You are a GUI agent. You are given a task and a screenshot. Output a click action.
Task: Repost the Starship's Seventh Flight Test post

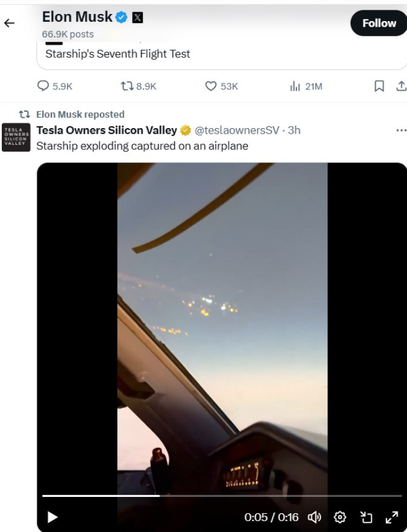(x=127, y=86)
